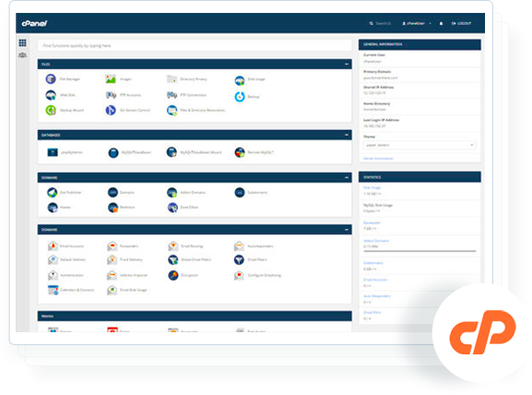Click the Addon Domains usage progress bar

point(420,251)
